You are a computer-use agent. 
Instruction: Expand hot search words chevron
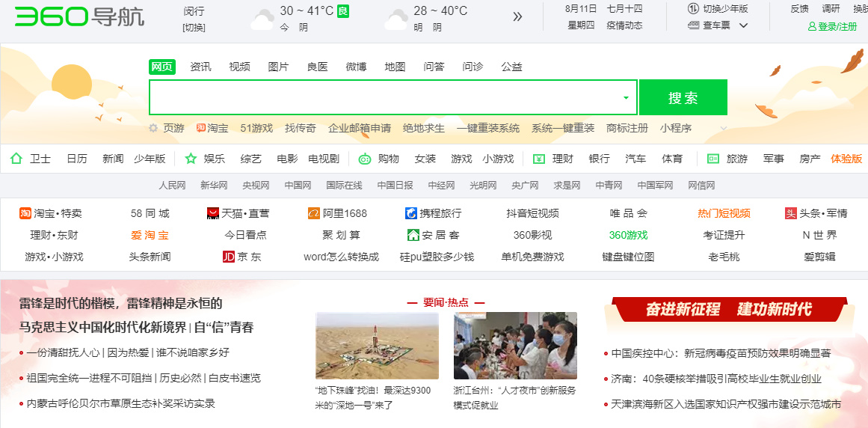point(723,129)
